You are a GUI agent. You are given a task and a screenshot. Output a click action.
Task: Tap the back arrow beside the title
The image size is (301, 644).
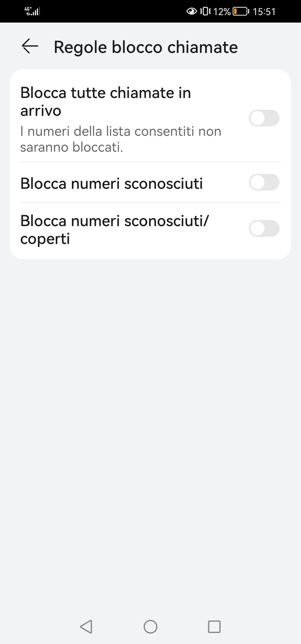tap(30, 46)
